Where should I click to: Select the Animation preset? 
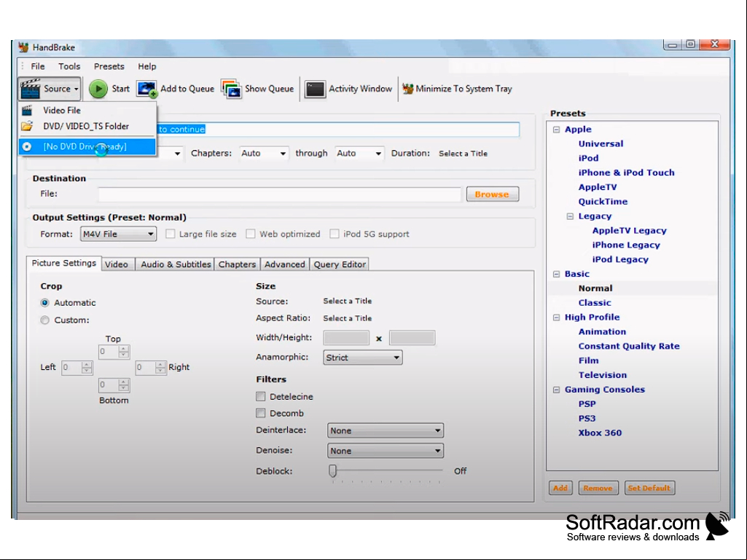point(602,332)
